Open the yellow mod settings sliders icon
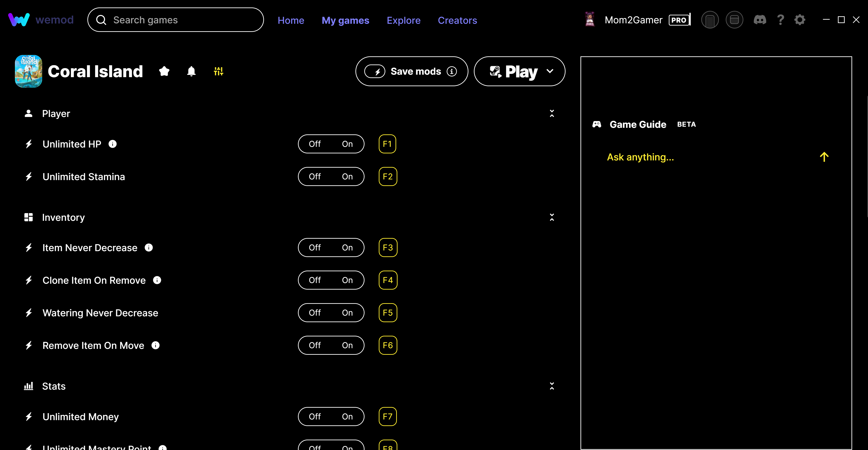868x450 pixels. click(218, 71)
